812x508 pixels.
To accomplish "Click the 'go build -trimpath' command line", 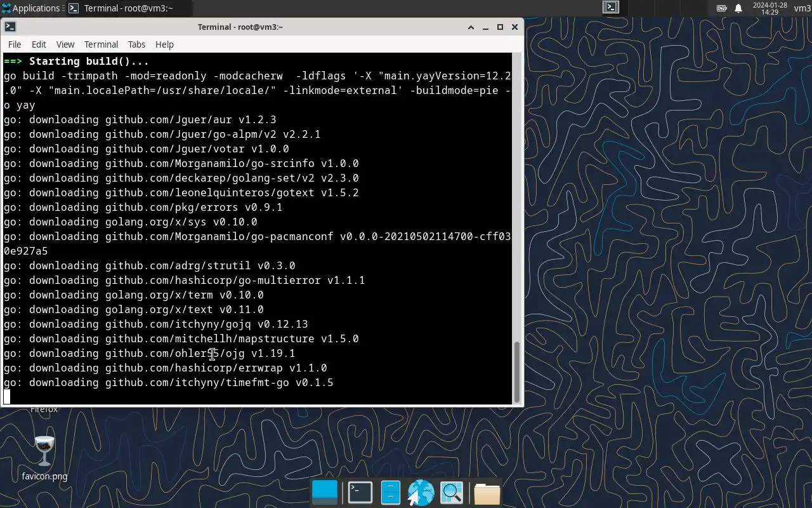I will tap(257, 90).
